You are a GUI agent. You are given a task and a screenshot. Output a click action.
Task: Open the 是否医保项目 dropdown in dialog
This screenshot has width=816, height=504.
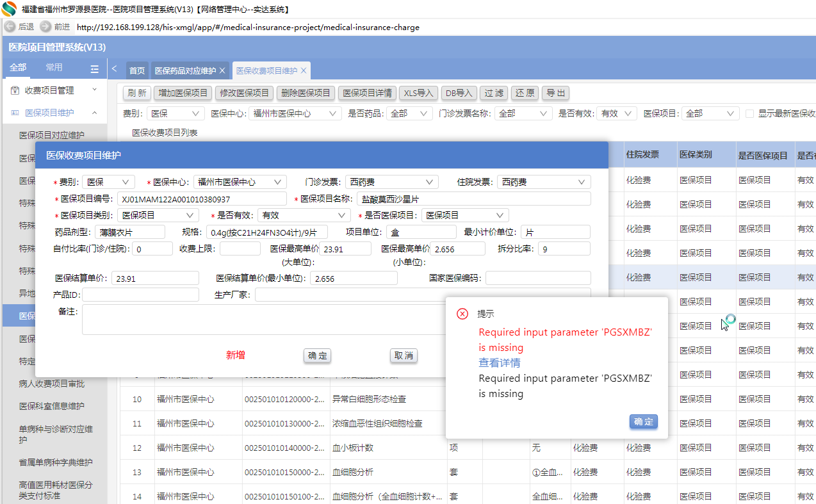(x=466, y=215)
